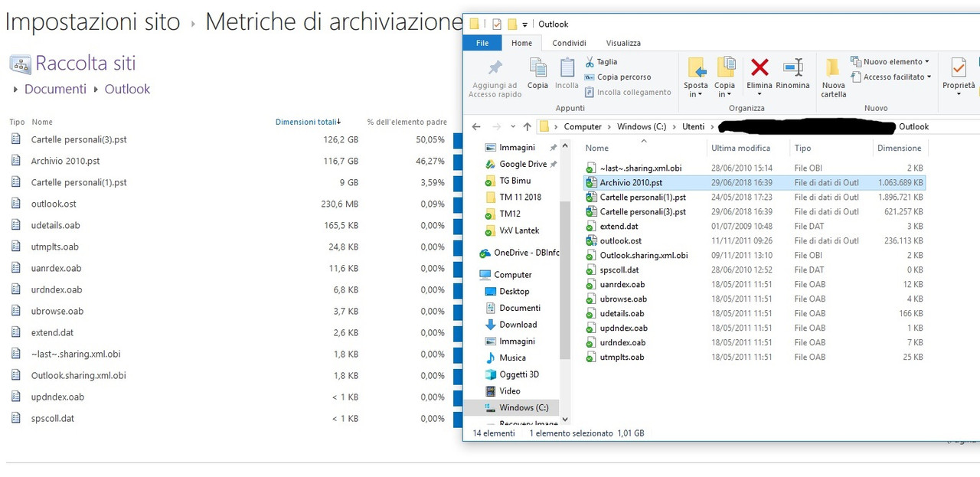The image size is (980, 477).
Task: Click the Outlook breadcrumb link on page
Action: [x=127, y=89]
